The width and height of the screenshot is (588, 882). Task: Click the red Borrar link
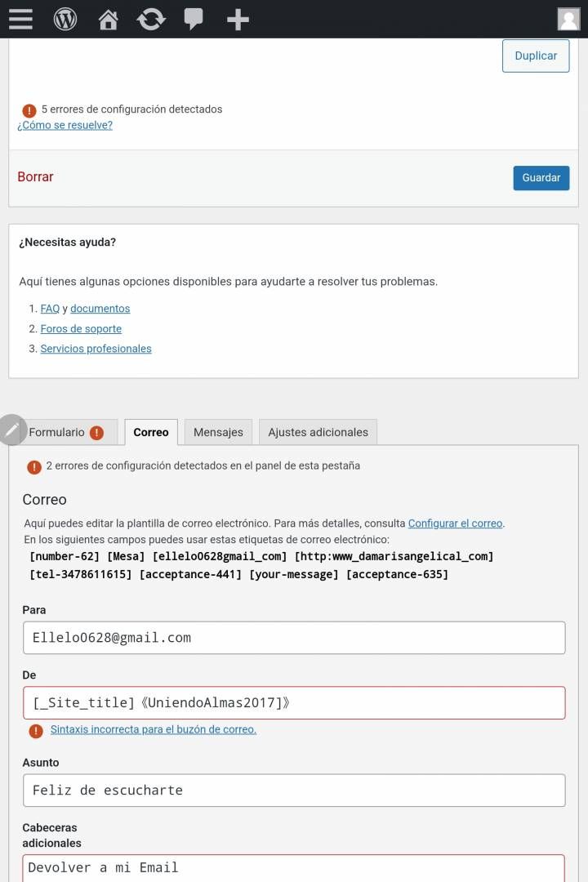(x=35, y=176)
